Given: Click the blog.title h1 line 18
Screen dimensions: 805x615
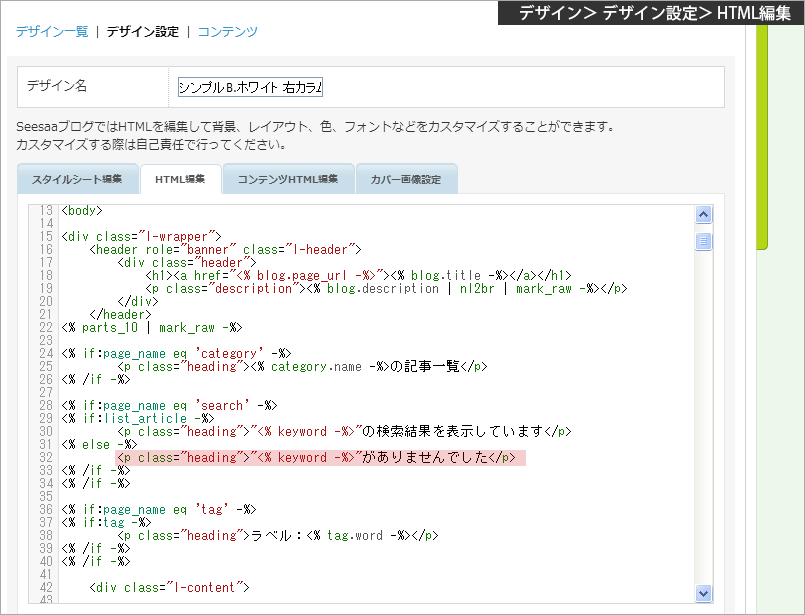Looking at the screenshot, I should click(358, 276).
